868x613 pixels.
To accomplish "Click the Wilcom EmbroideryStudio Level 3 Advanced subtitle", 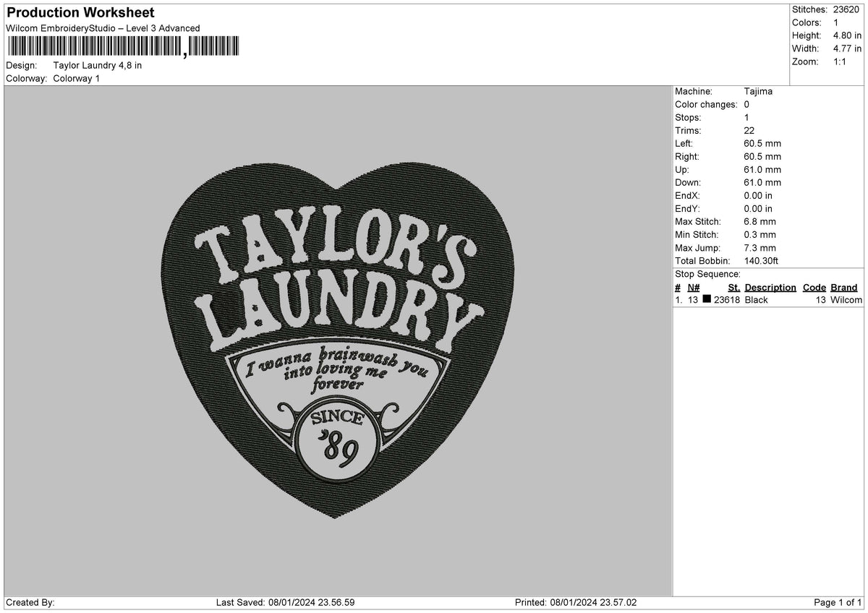I will click(x=101, y=28).
